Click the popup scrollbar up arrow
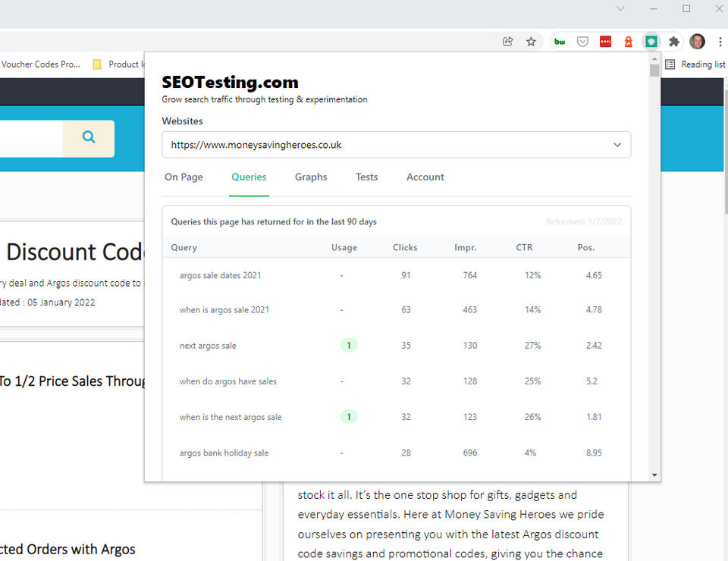 point(654,59)
